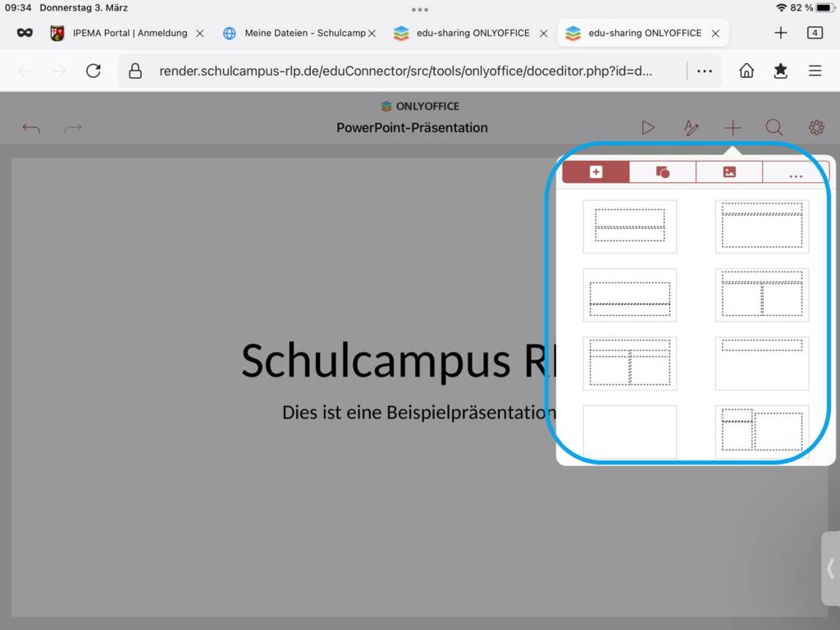The height and width of the screenshot is (630, 840).
Task: Tap the subtitle 'Dies ist eine Beispielpräsentation'
Action: click(419, 413)
